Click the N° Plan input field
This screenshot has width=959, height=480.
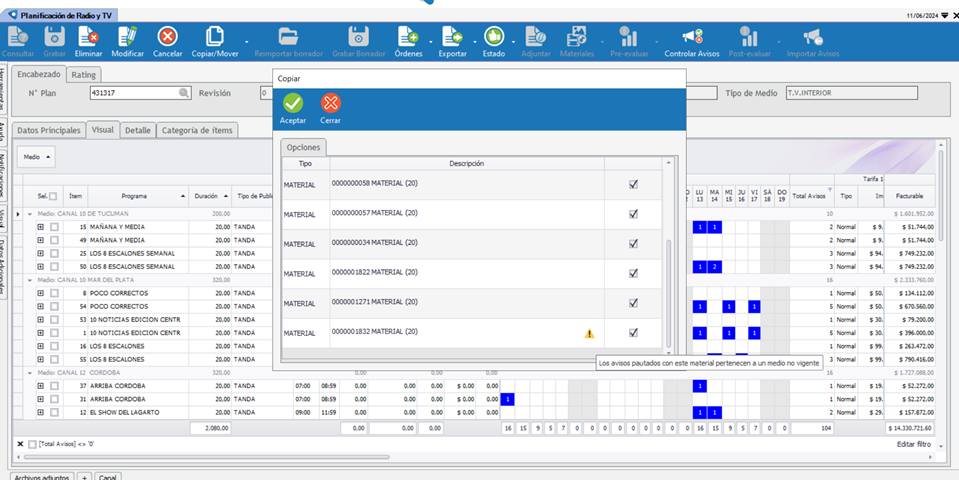pos(139,93)
